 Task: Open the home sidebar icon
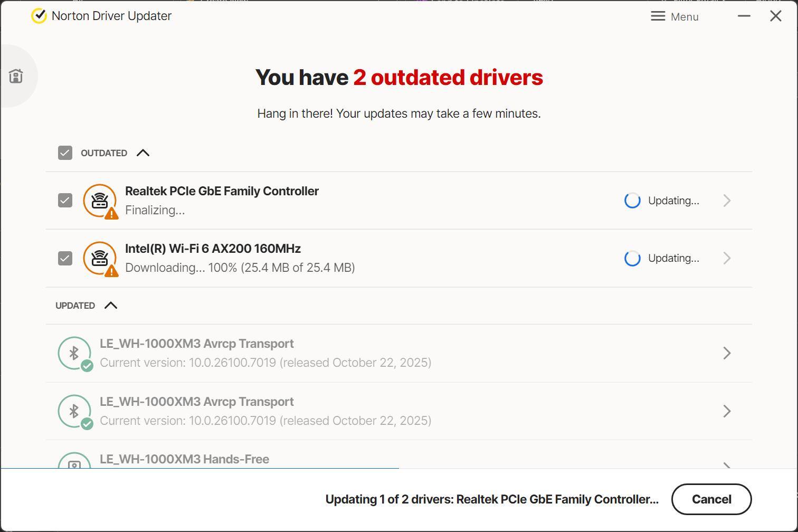[16, 76]
